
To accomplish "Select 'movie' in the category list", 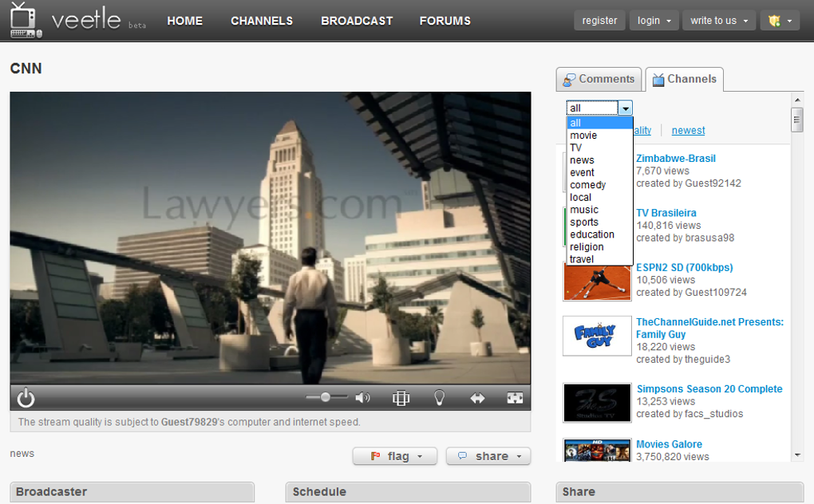I will (599, 136).
